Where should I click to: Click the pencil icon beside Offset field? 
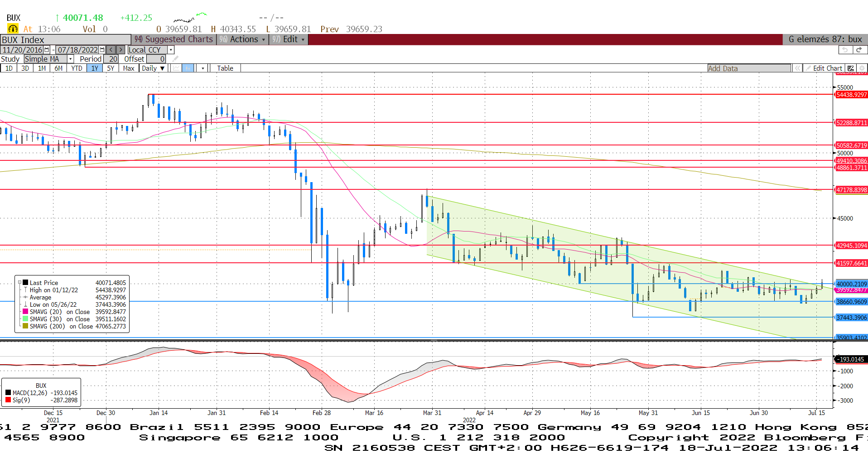(175, 59)
